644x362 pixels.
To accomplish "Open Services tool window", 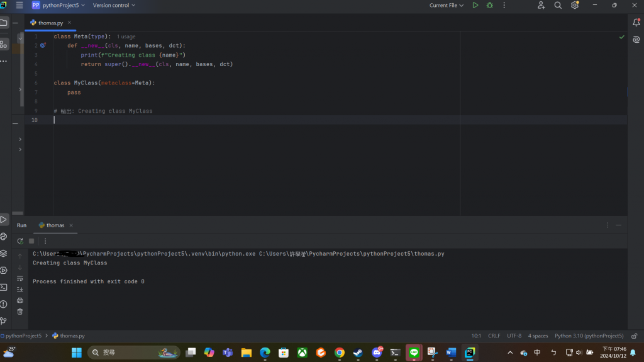I will (x=4, y=270).
